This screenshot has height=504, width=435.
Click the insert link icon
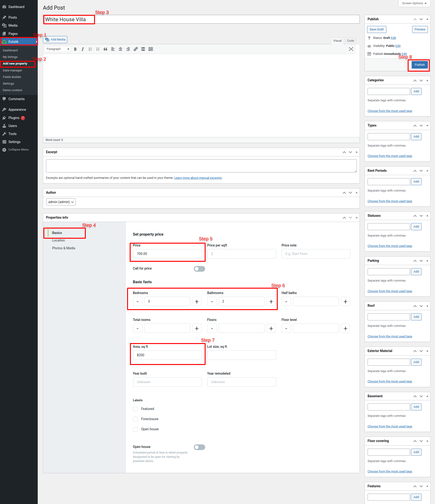(x=136, y=49)
